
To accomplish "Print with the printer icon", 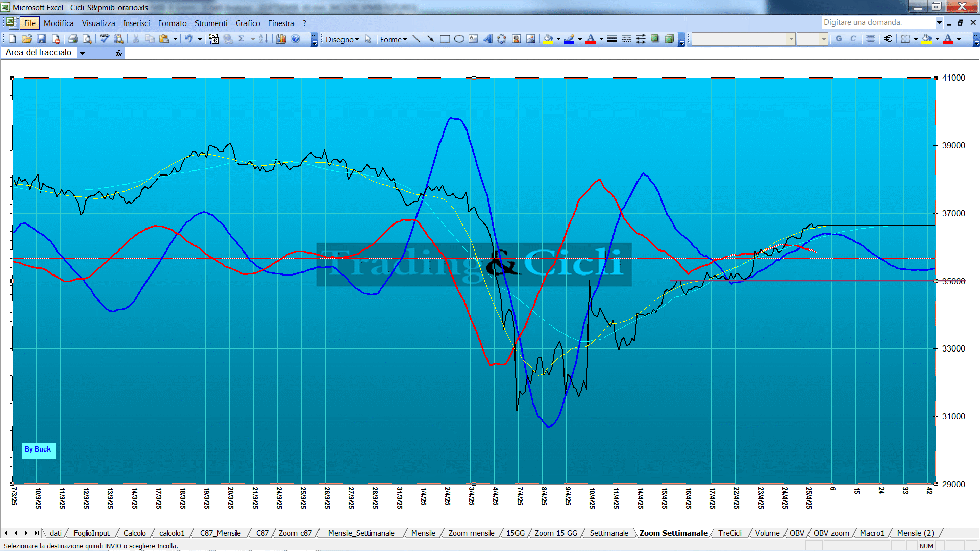I will [x=72, y=39].
